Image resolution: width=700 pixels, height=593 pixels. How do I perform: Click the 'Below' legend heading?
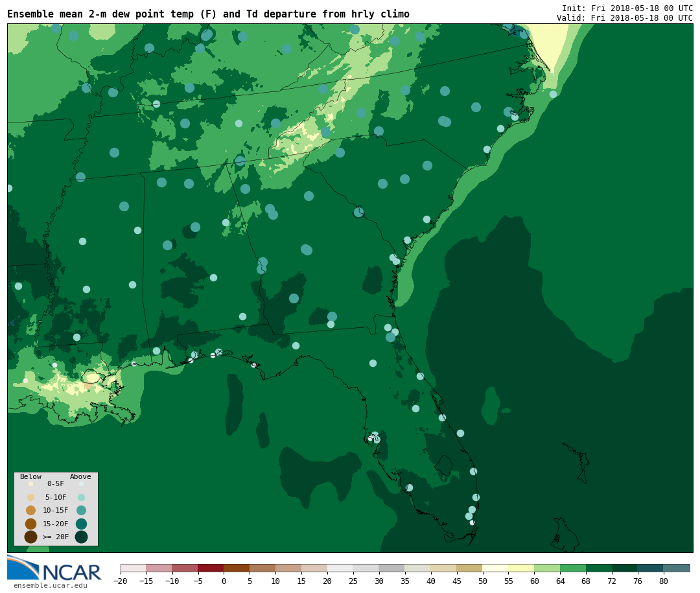(30, 476)
